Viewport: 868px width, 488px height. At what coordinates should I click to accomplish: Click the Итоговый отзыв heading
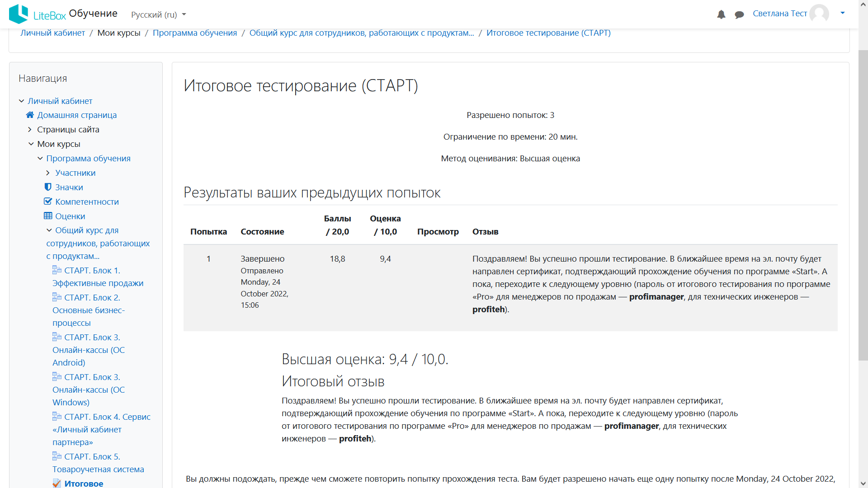pyautogui.click(x=333, y=381)
